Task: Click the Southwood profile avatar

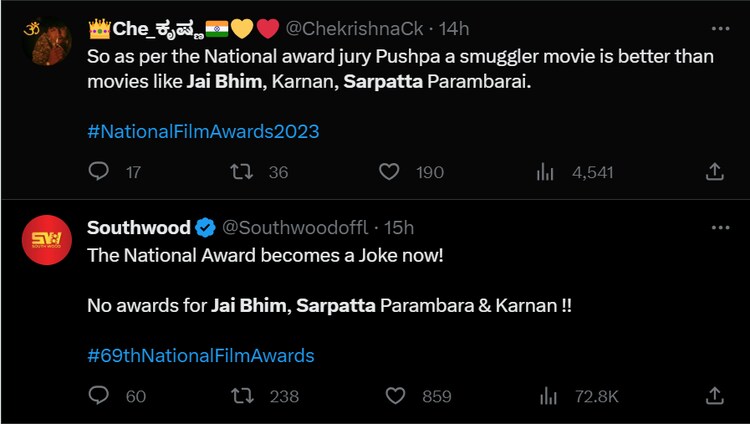Action: 47,240
